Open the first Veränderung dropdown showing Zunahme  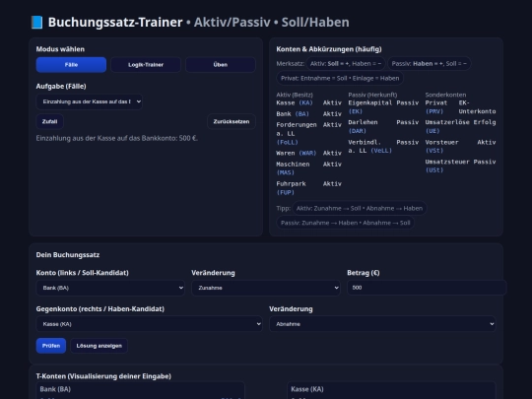266,288
